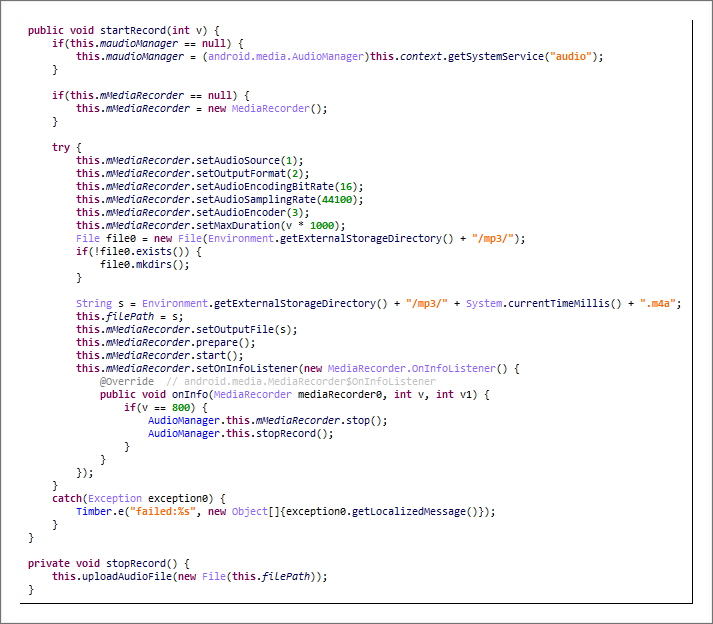Click the "audio" string literal
The width and height of the screenshot is (713, 624).
point(571,56)
